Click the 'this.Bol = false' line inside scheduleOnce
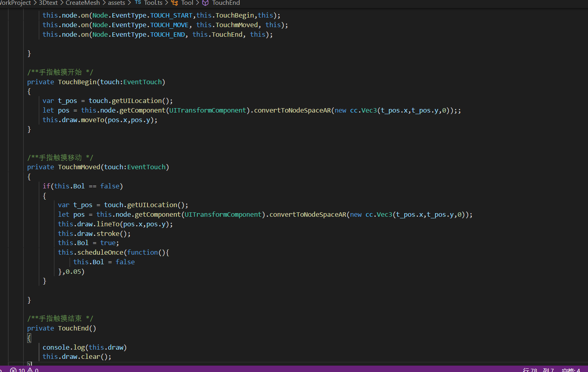The height and width of the screenshot is (372, 588). [104, 262]
